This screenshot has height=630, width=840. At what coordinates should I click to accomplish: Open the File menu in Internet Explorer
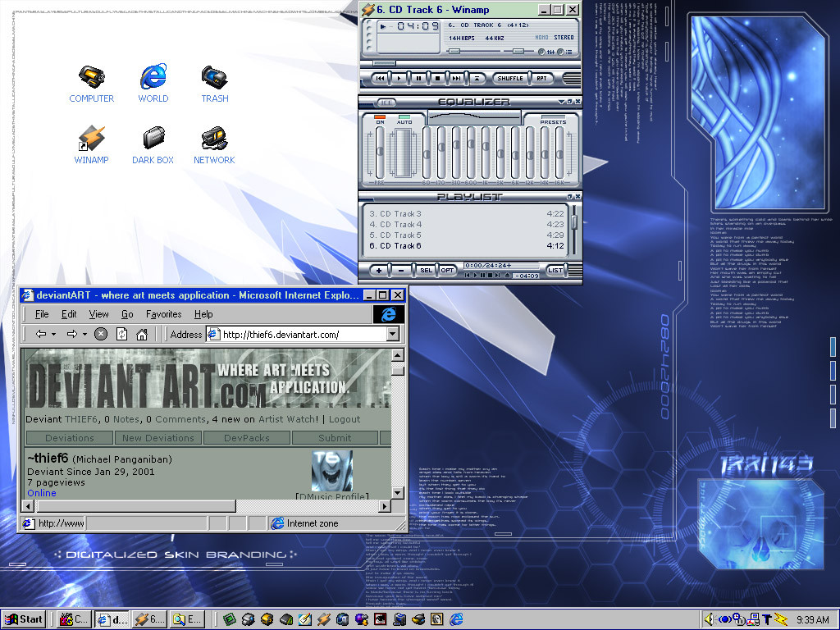(42, 314)
